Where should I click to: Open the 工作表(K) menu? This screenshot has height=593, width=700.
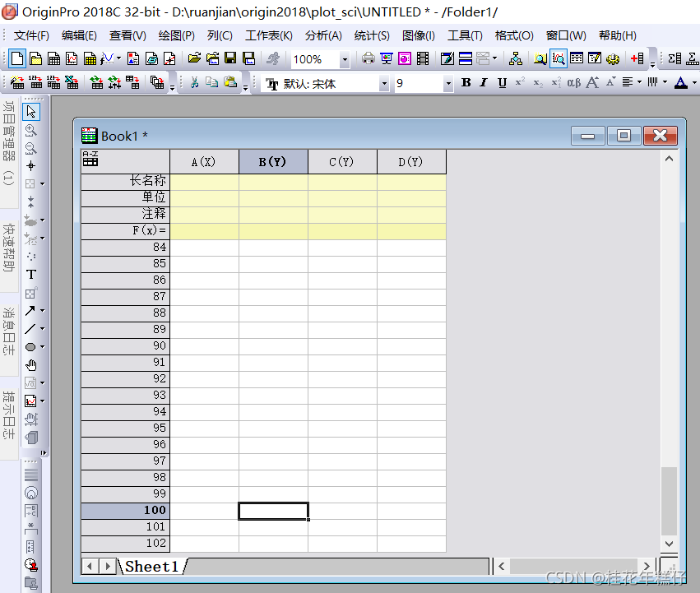269,35
